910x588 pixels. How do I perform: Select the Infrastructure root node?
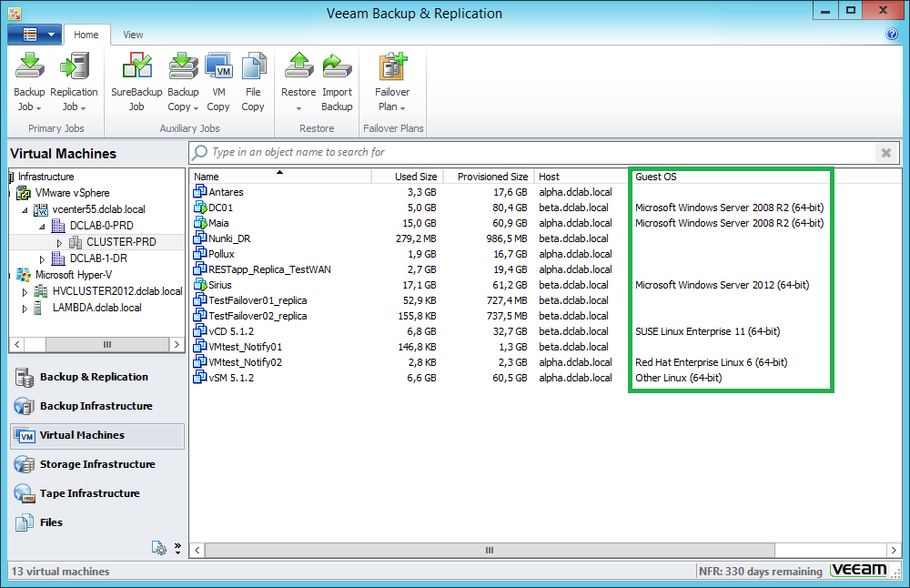(x=45, y=177)
